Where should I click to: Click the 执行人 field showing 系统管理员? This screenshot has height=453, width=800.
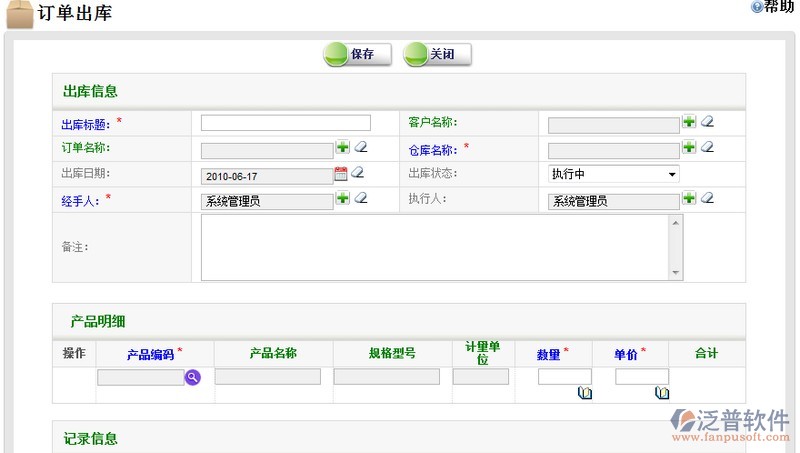pos(614,202)
